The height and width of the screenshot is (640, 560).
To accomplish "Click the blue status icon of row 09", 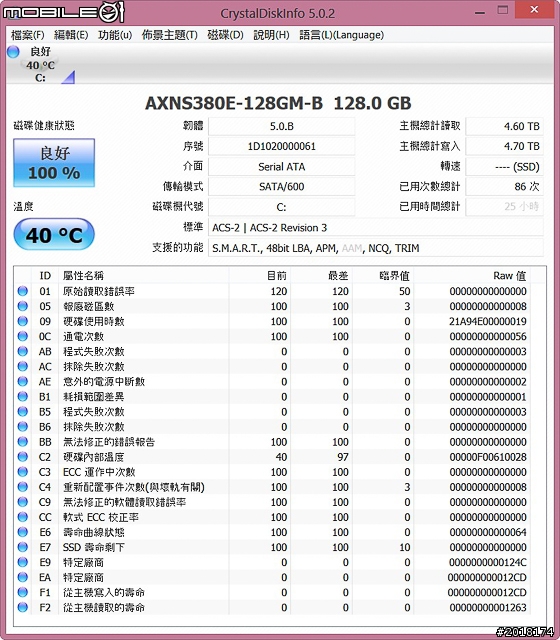I will [22, 321].
